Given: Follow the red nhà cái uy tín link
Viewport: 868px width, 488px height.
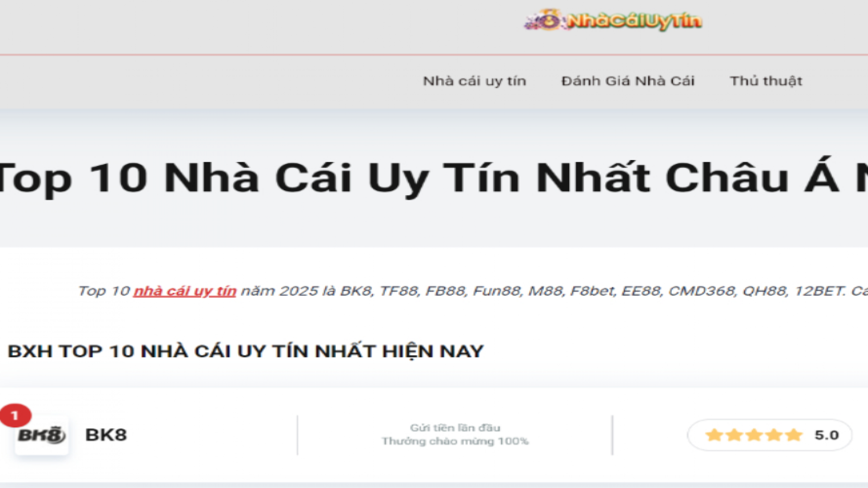Looking at the screenshot, I should coord(185,291).
